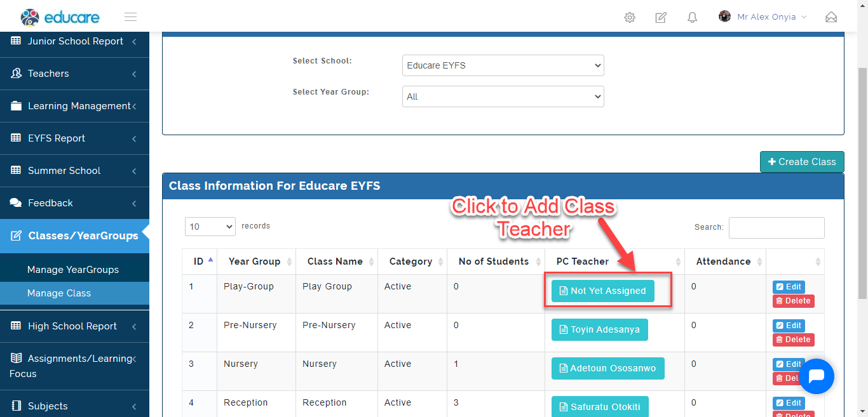
Task: Open Manage Class submenu item
Action: (x=74, y=293)
